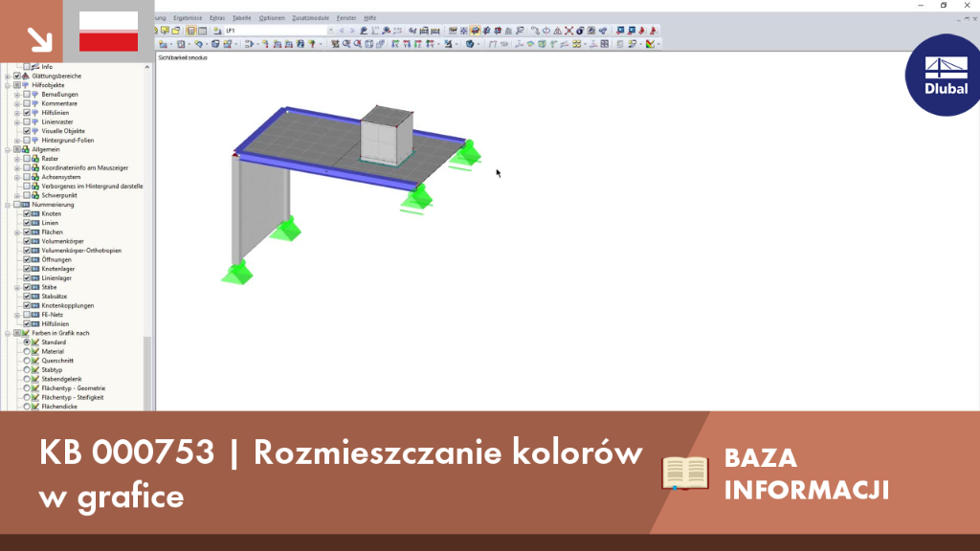Click the previous load case arrow
Viewport: 980px width, 551px height.
pos(342,30)
